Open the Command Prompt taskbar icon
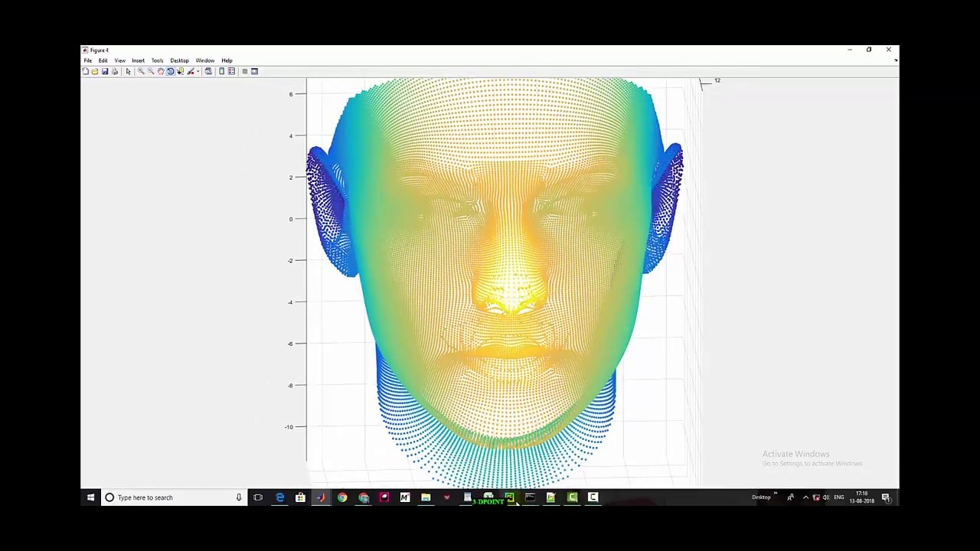The image size is (980, 551). click(530, 497)
